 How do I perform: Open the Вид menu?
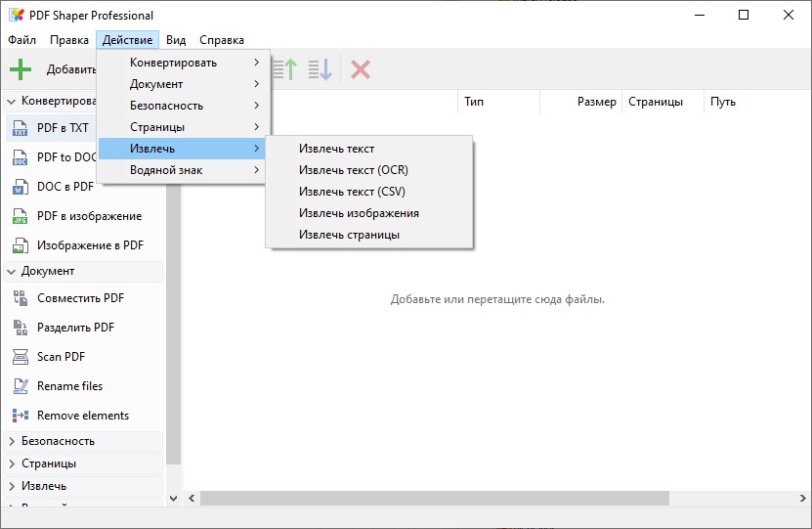point(176,40)
